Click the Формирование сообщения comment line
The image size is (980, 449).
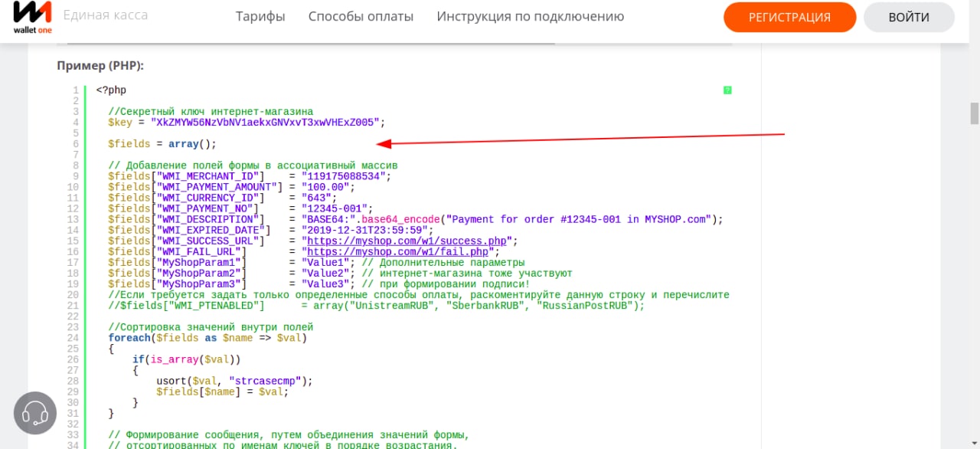(289, 434)
